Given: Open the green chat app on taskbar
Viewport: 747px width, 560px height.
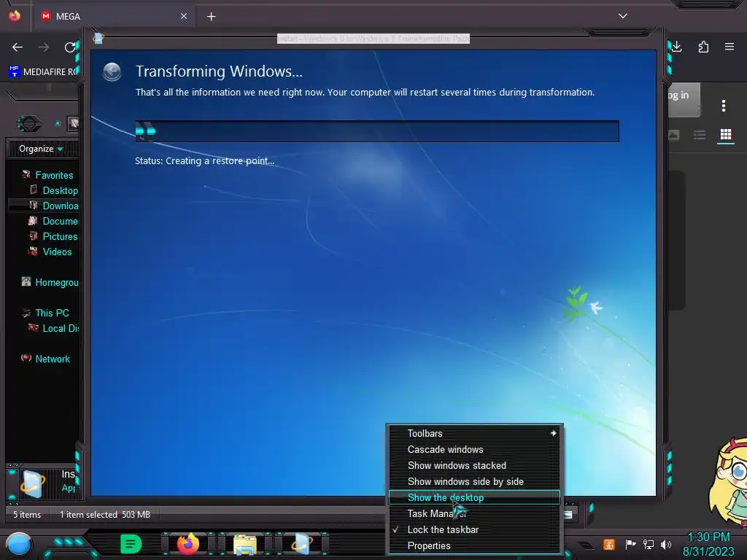Looking at the screenshot, I should click(x=131, y=544).
